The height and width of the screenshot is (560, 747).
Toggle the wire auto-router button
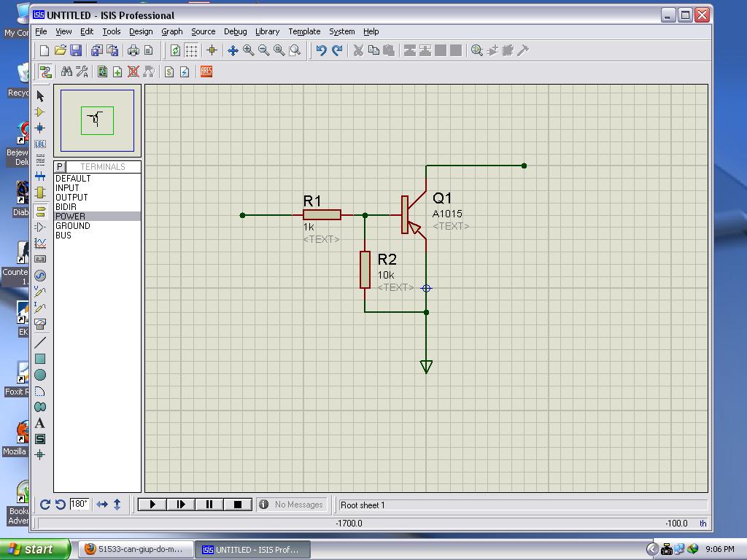pyautogui.click(x=45, y=71)
